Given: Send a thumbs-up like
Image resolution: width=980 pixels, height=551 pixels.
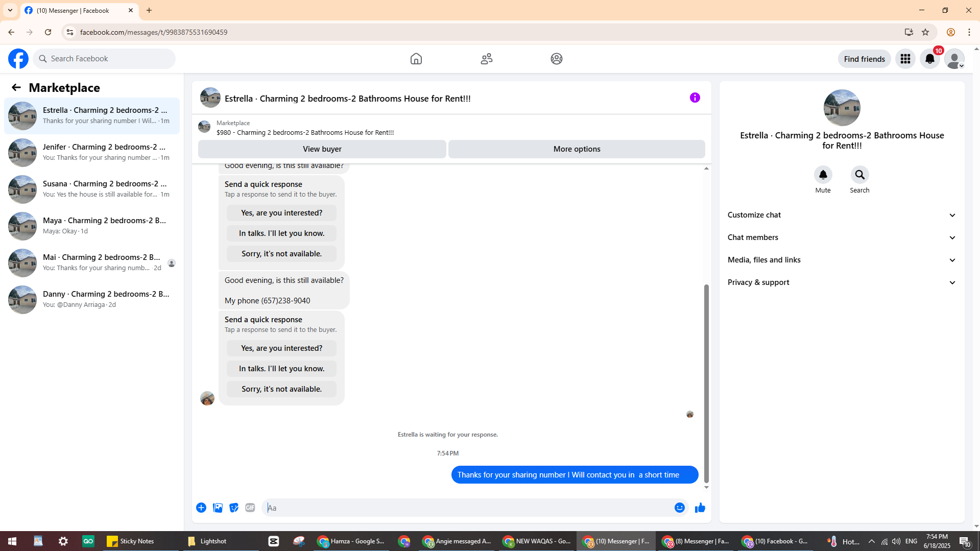Looking at the screenshot, I should (700, 508).
